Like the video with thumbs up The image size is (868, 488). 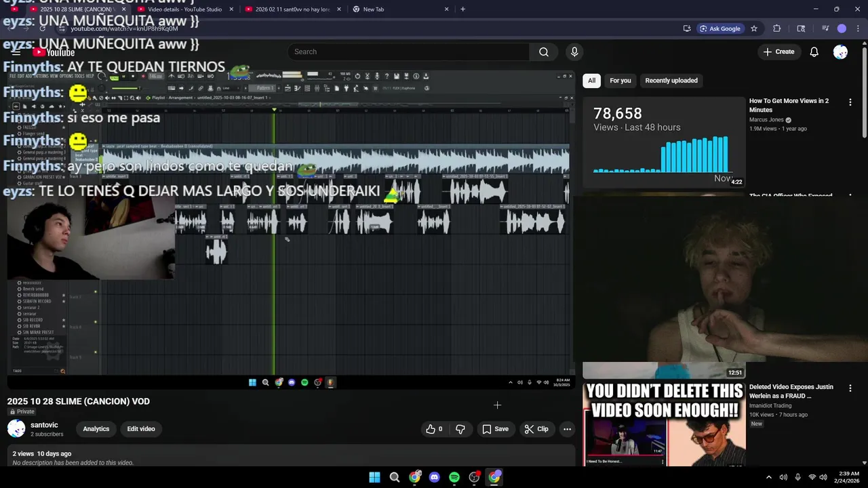(434, 429)
